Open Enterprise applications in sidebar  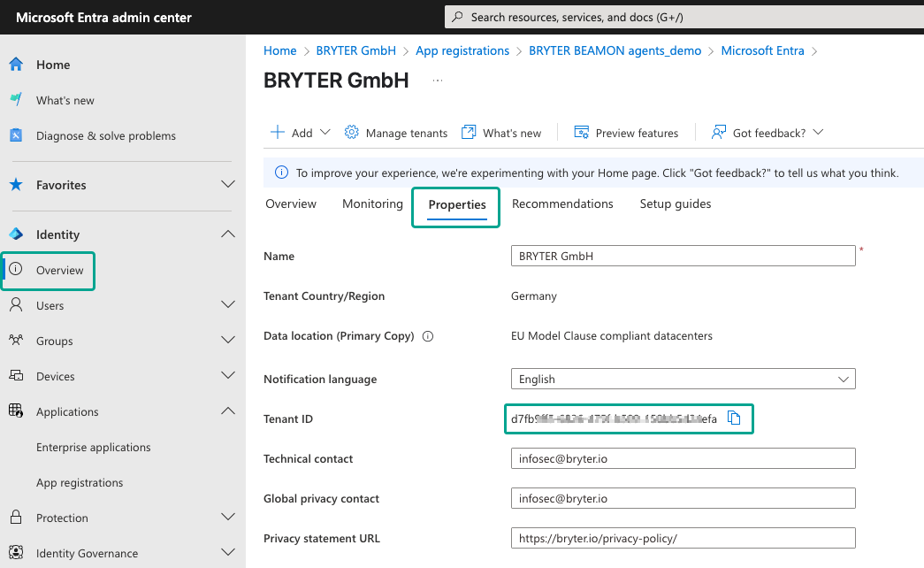coord(94,447)
